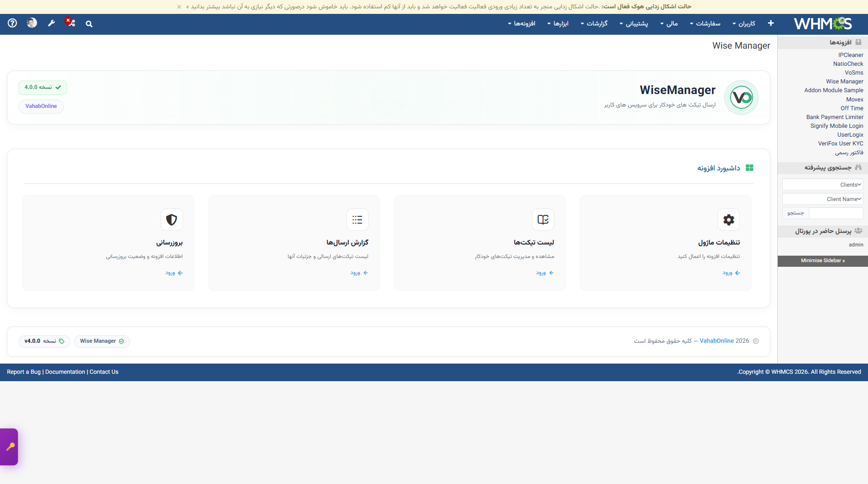The width and height of the screenshot is (868, 484).
Task: Click the send report list icon
Action: 357,220
